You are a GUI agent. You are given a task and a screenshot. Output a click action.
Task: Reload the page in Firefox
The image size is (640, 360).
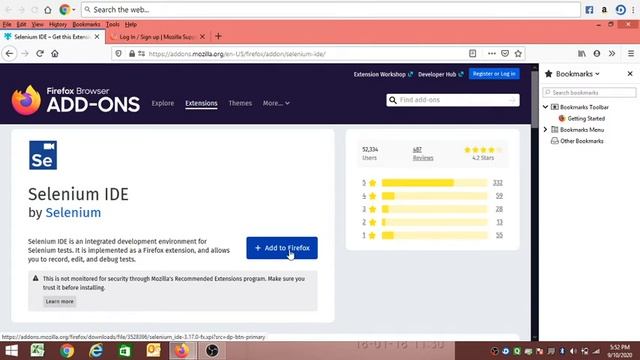40,53
